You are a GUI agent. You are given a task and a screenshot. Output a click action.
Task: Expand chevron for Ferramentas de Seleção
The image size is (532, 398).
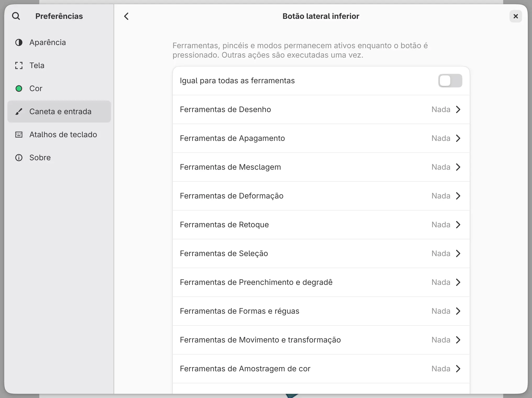click(458, 253)
